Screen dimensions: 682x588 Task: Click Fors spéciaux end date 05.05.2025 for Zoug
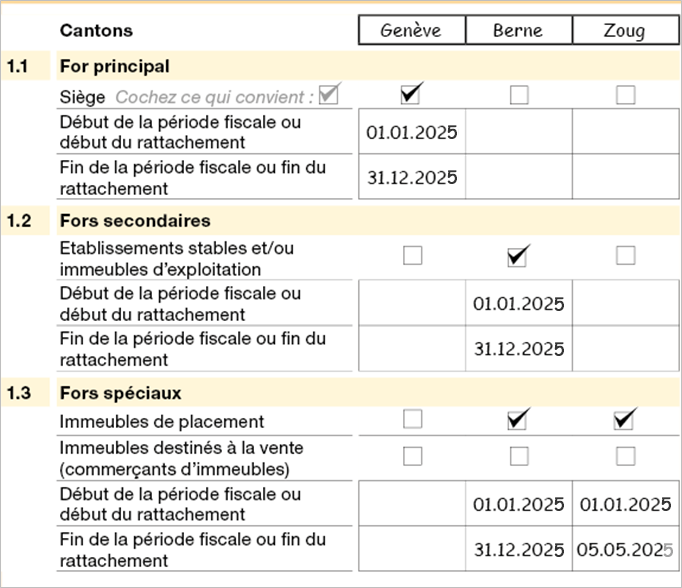tap(625, 549)
